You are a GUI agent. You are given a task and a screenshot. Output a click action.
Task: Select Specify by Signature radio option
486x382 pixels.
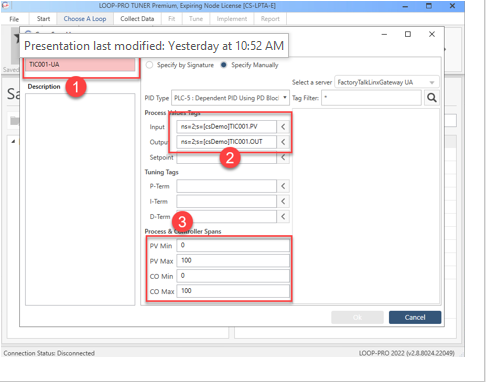click(149, 65)
